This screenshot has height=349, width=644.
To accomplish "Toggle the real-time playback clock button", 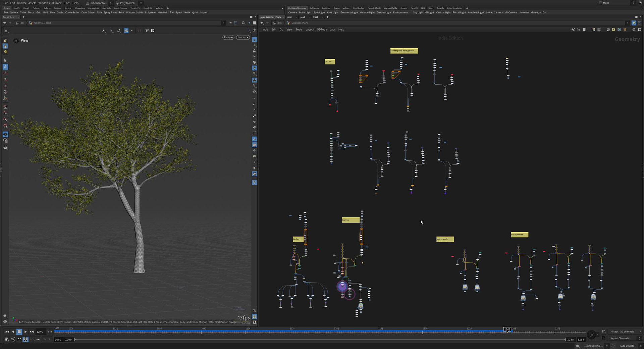I will (x=25, y=339).
